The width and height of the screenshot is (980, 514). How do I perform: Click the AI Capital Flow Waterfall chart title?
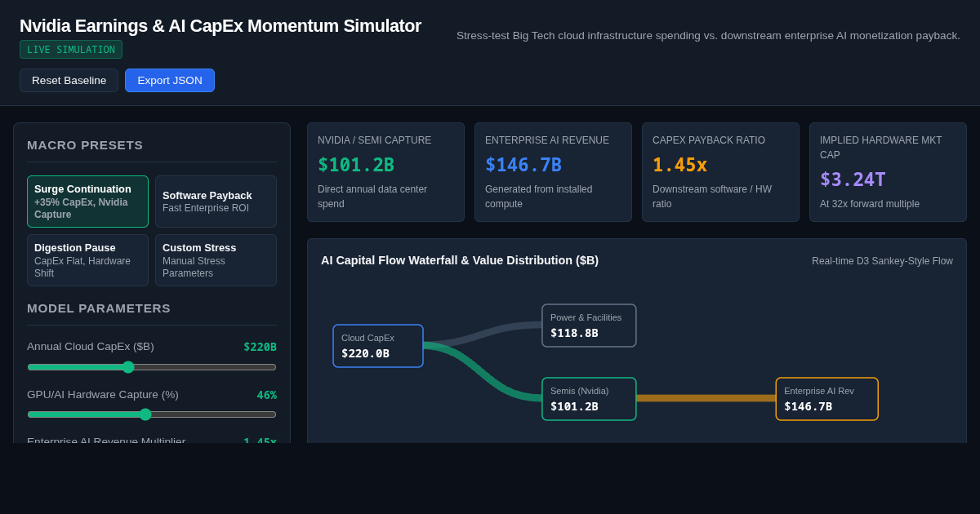[460, 260]
